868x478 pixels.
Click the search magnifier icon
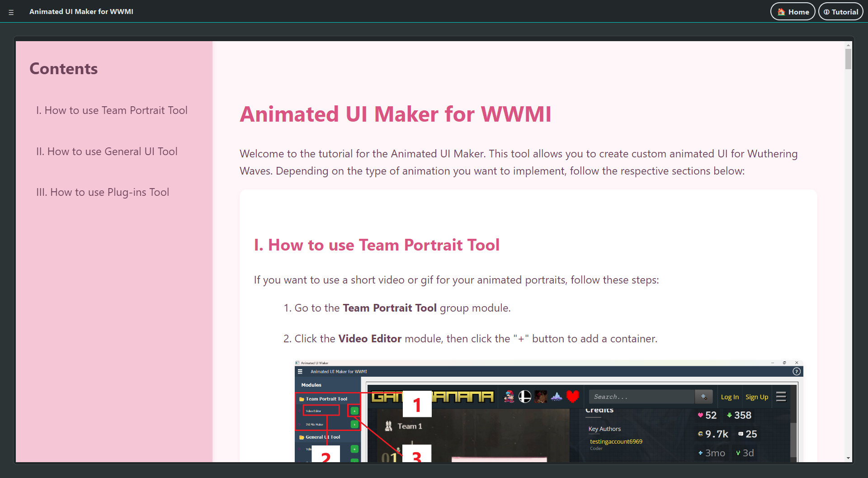pos(703,397)
